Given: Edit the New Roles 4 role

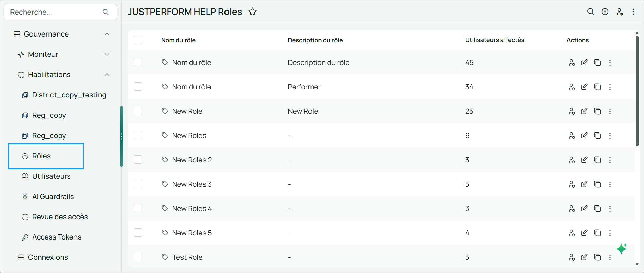Looking at the screenshot, I should [584, 209].
